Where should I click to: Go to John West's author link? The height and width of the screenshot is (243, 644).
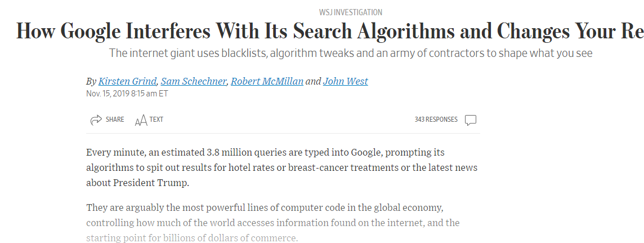[345, 81]
